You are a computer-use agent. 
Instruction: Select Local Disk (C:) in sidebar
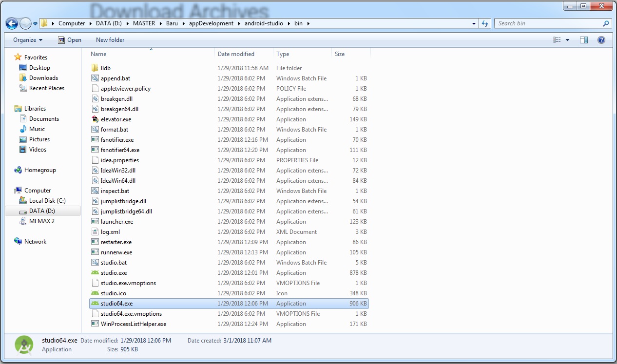coord(47,201)
